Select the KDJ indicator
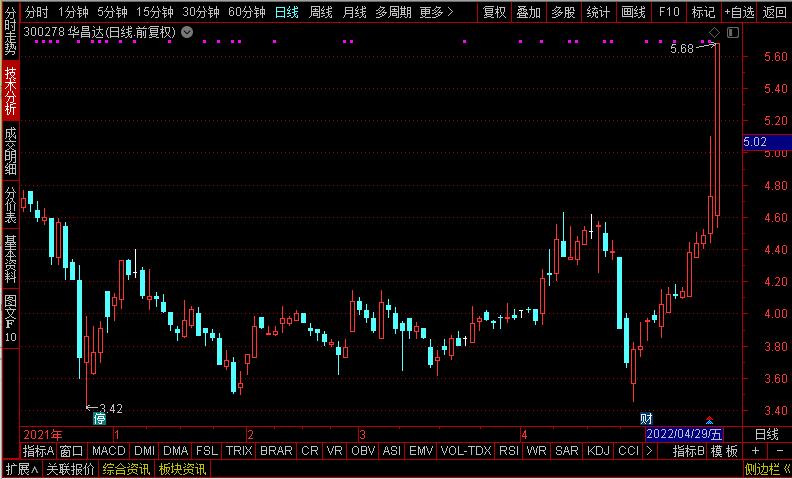Screen dimensions: 792x479 pyautogui.click(x=599, y=451)
